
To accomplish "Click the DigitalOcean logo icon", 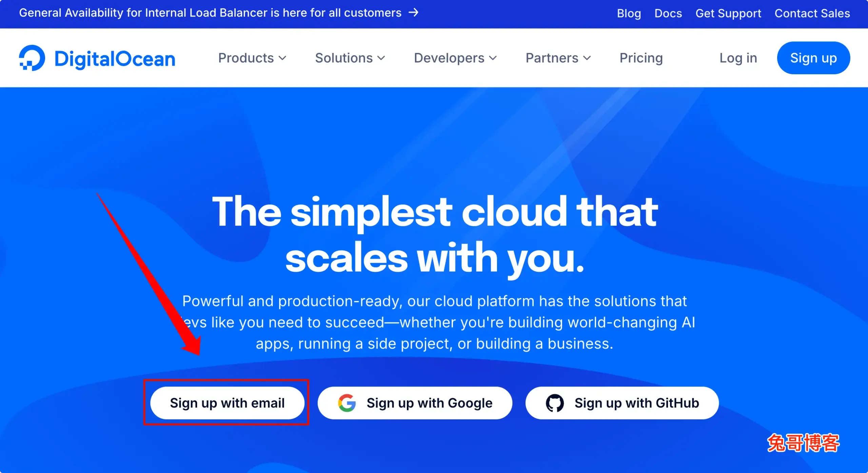I will pyautogui.click(x=32, y=58).
